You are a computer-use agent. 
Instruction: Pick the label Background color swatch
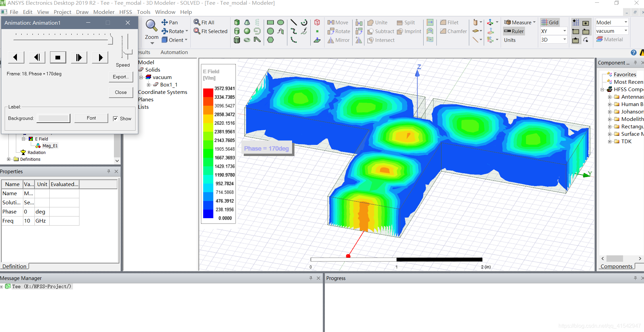point(53,118)
